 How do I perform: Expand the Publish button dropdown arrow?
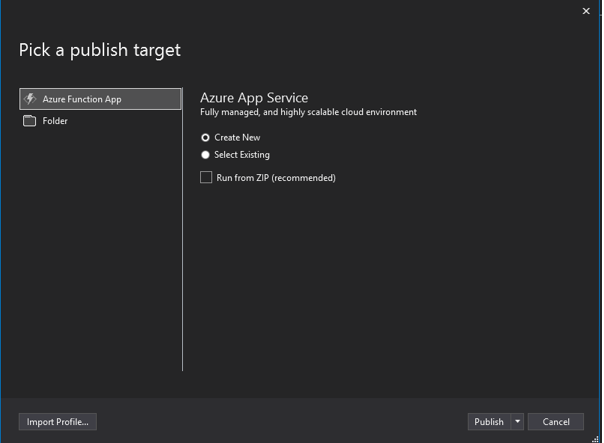pyautogui.click(x=517, y=421)
